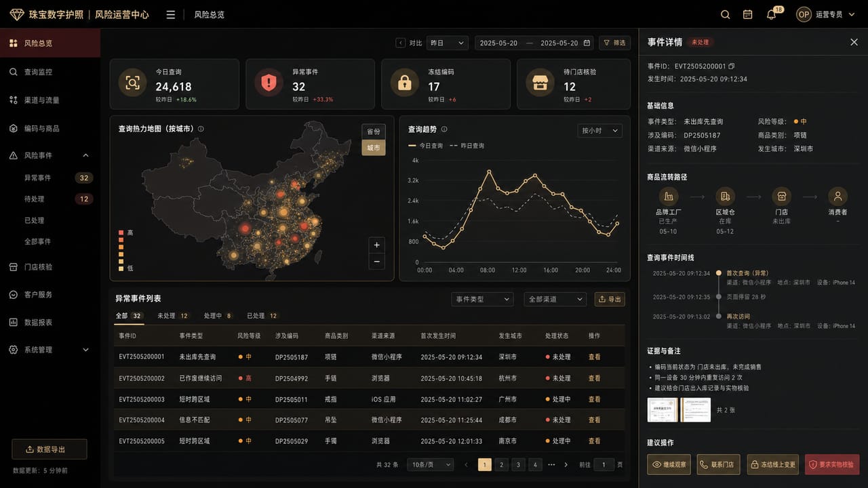Select the 处理中 8 tab
This screenshot has height=488, width=868.
(x=218, y=316)
